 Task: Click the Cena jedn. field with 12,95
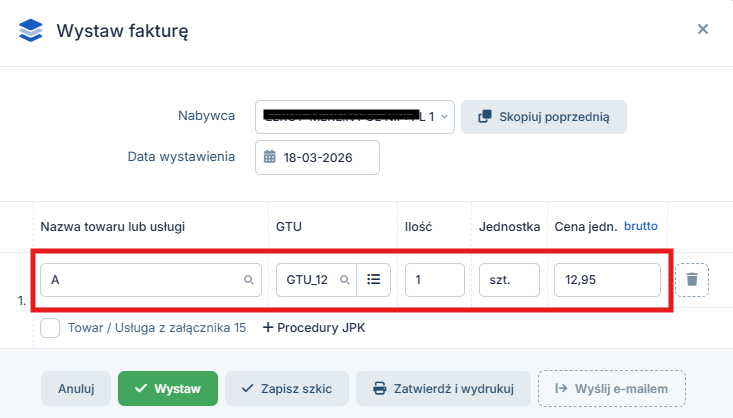tap(607, 280)
